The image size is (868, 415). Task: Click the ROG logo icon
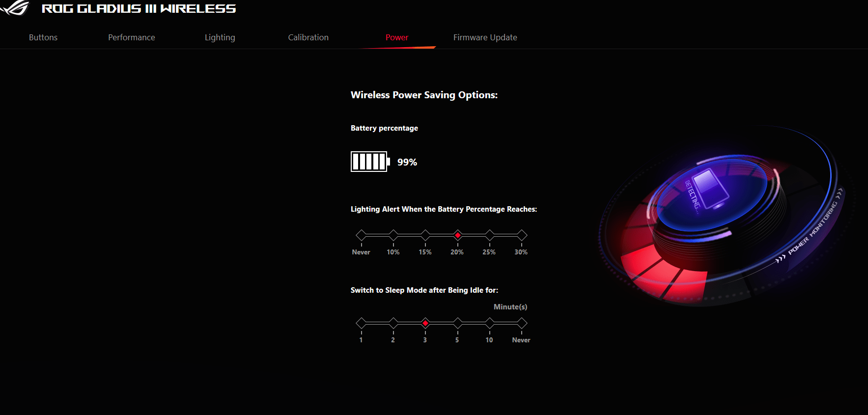click(15, 8)
